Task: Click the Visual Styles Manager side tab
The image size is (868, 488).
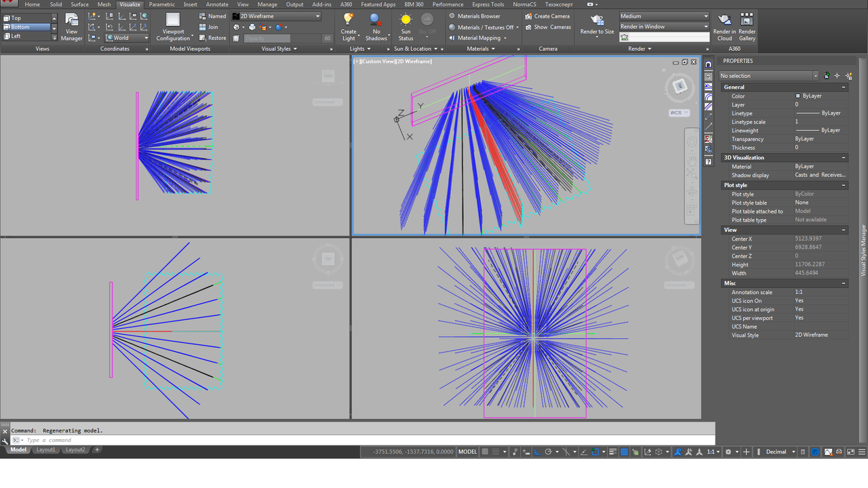Action: (x=863, y=249)
